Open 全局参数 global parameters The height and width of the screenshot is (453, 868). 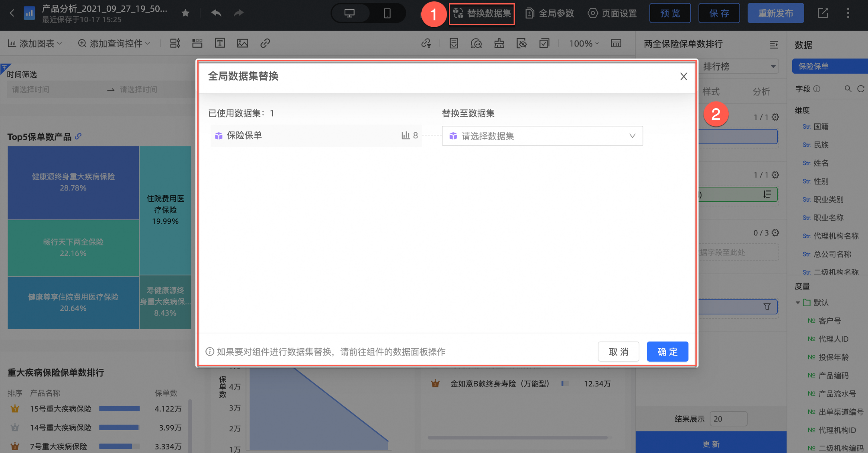tap(550, 14)
